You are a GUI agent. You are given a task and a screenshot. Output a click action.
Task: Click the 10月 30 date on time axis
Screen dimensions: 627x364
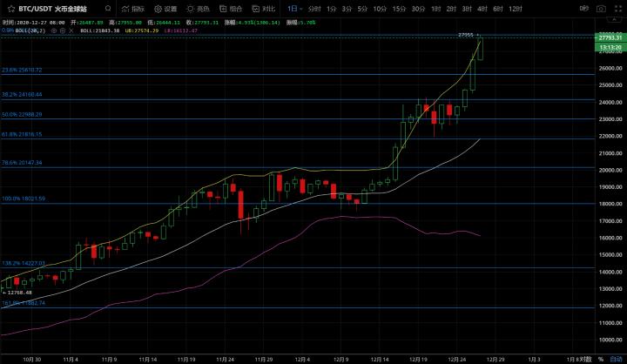(x=31, y=360)
